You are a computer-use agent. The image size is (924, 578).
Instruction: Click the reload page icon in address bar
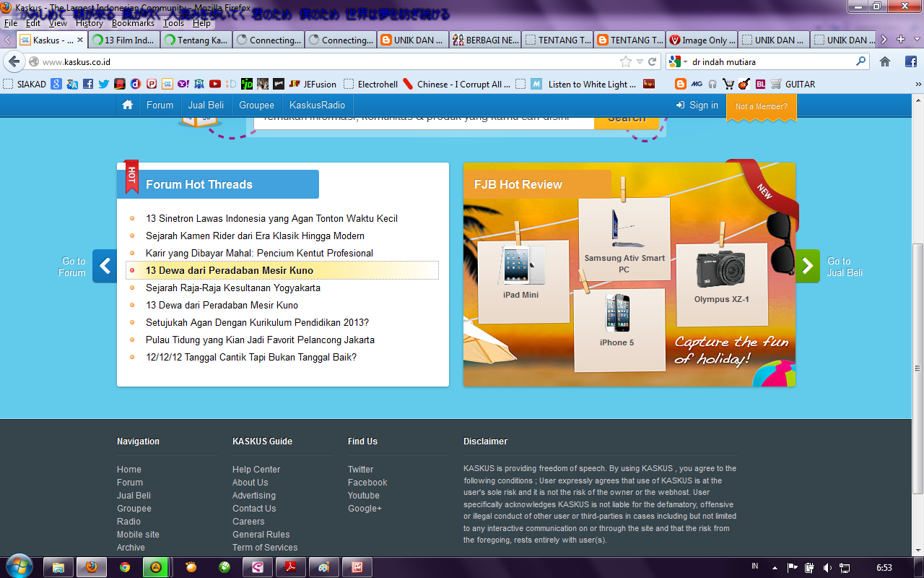[x=653, y=61]
